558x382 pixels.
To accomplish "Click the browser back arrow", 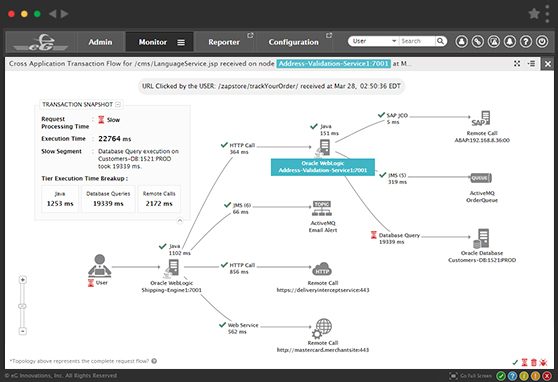I will click(52, 14).
